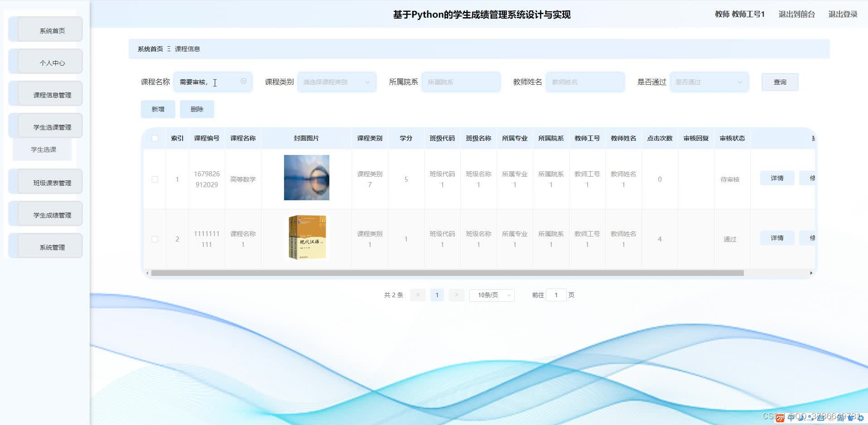868x425 pixels.
Task: Open 班级课表管理 in the sidebar
Action: tap(46, 182)
